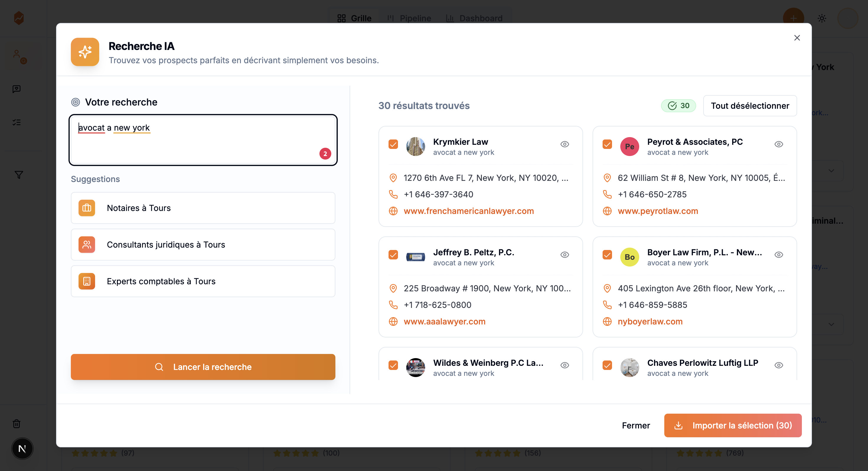Screen dimensions: 868x471
Task: Click phone icon next to +1 646-859-5885
Action: point(607,305)
